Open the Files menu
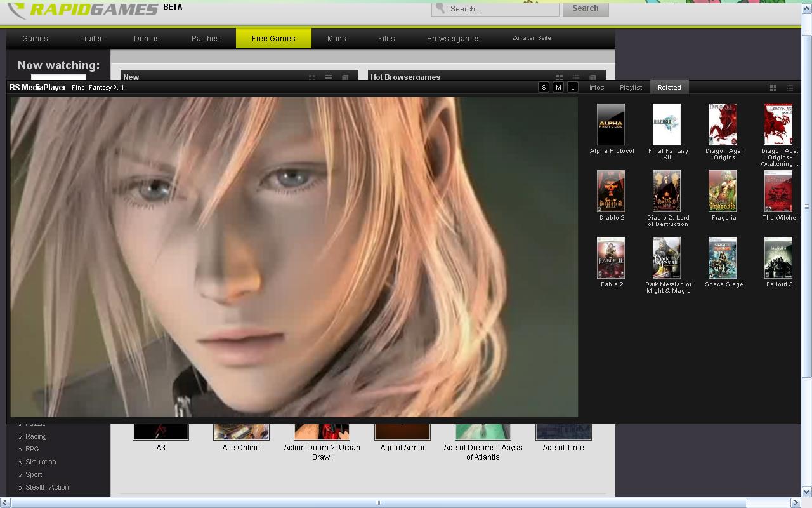 (386, 38)
